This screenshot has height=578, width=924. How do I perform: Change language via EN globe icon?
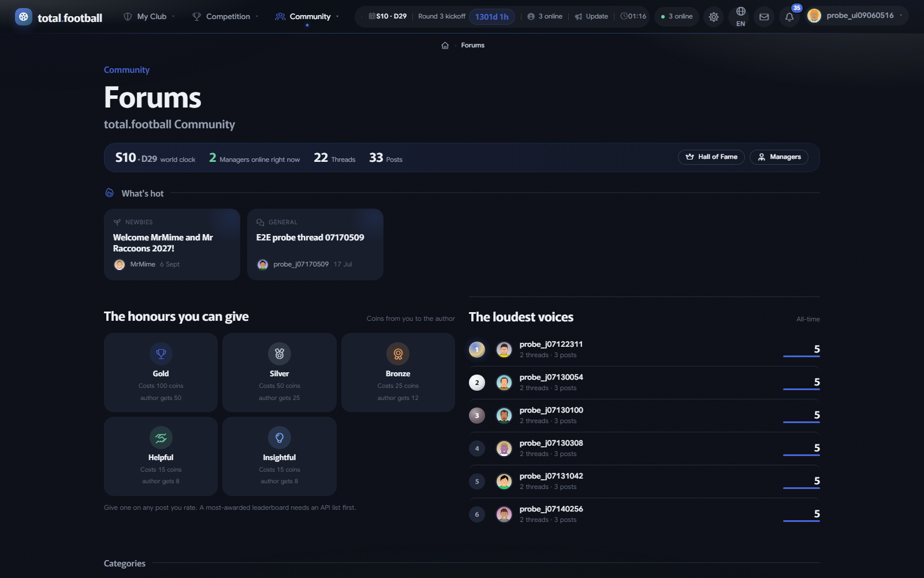(x=740, y=17)
